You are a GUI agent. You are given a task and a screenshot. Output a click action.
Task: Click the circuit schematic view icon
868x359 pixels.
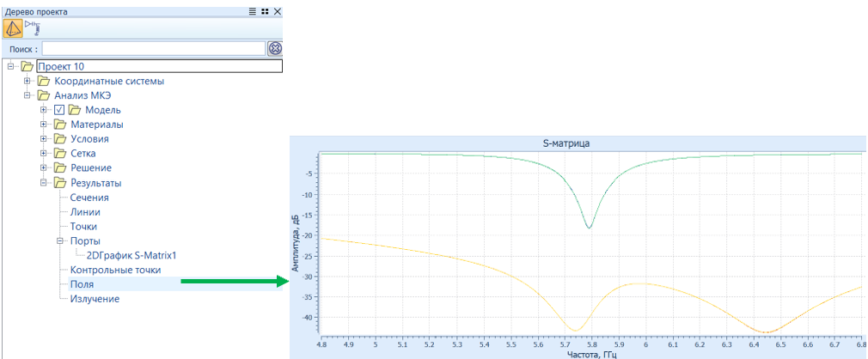pos(33,27)
